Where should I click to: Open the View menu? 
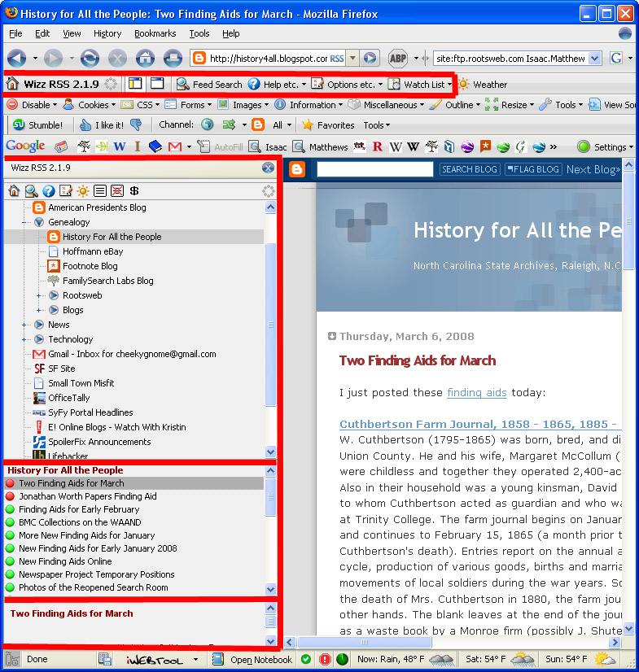[x=72, y=33]
